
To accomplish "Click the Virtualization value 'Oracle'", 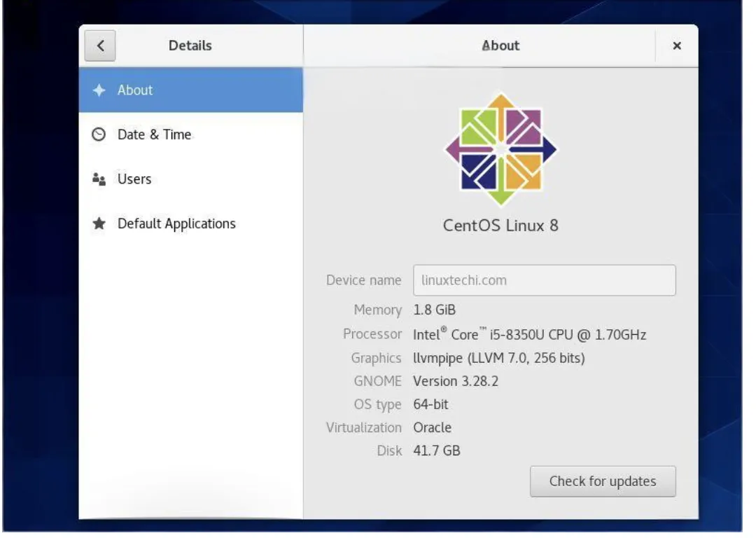I will 433,427.
